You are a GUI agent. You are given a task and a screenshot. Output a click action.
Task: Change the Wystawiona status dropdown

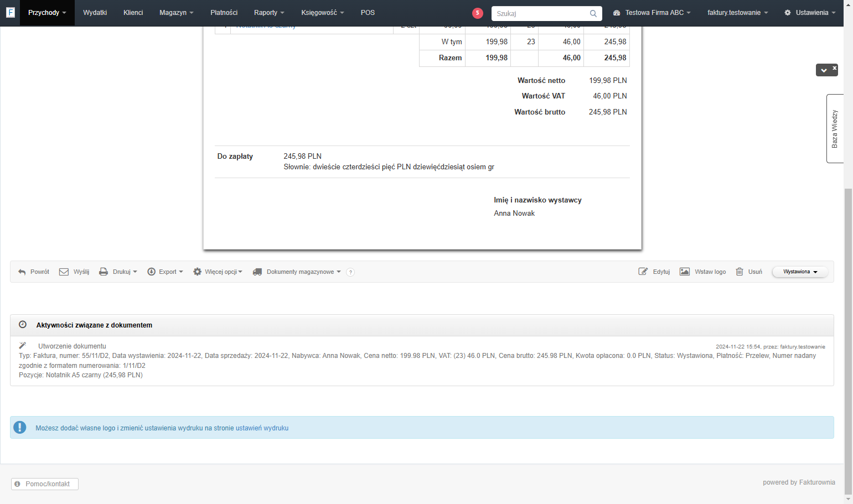800,272
